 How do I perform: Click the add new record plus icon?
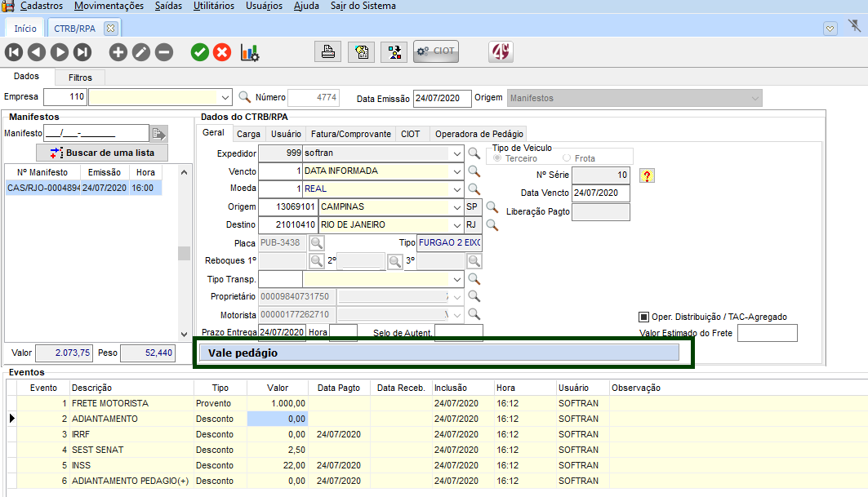[x=118, y=52]
